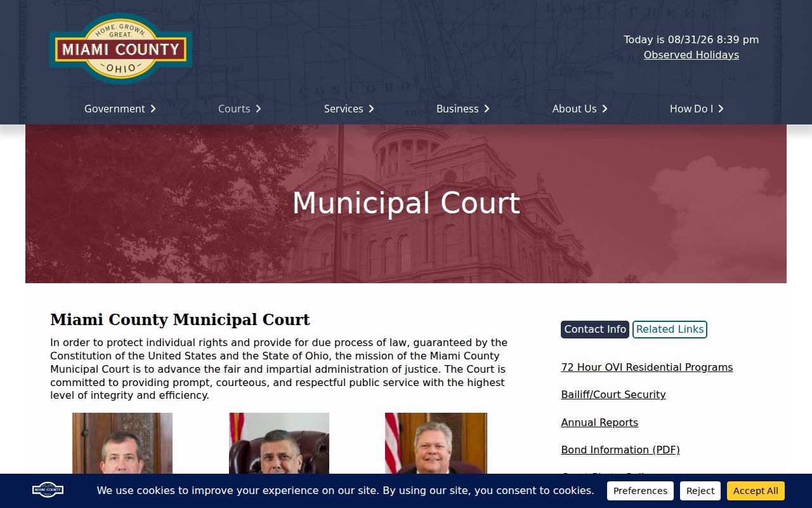Open the Business navigation menu
Viewport: 812px width, 508px height.
click(x=457, y=109)
